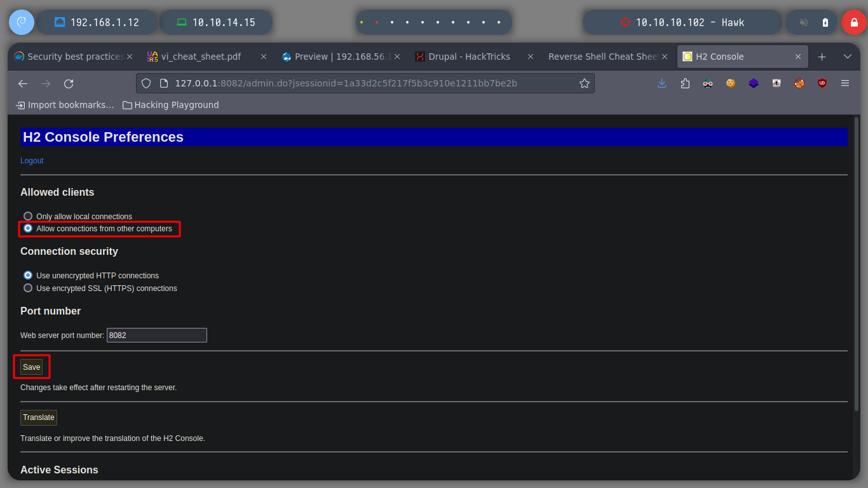Click the shield tracking protection icon
Screen dimensions: 868x488
pos(146,83)
